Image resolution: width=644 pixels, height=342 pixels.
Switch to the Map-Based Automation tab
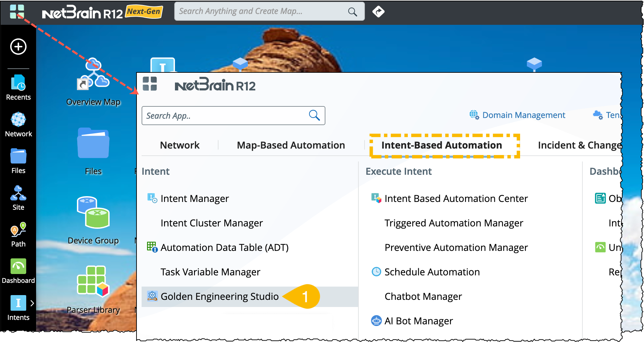coord(291,145)
